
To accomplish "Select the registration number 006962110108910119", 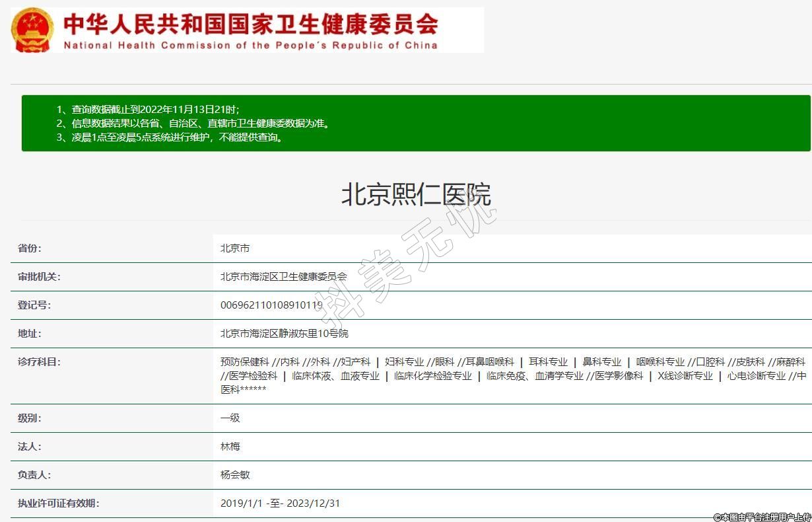I will 271,305.
